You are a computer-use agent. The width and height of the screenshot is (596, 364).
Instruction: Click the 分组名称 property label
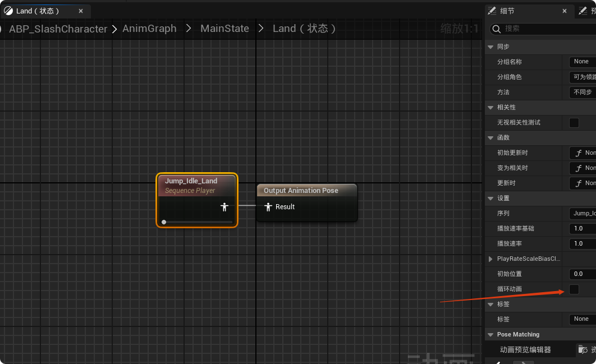pos(510,62)
